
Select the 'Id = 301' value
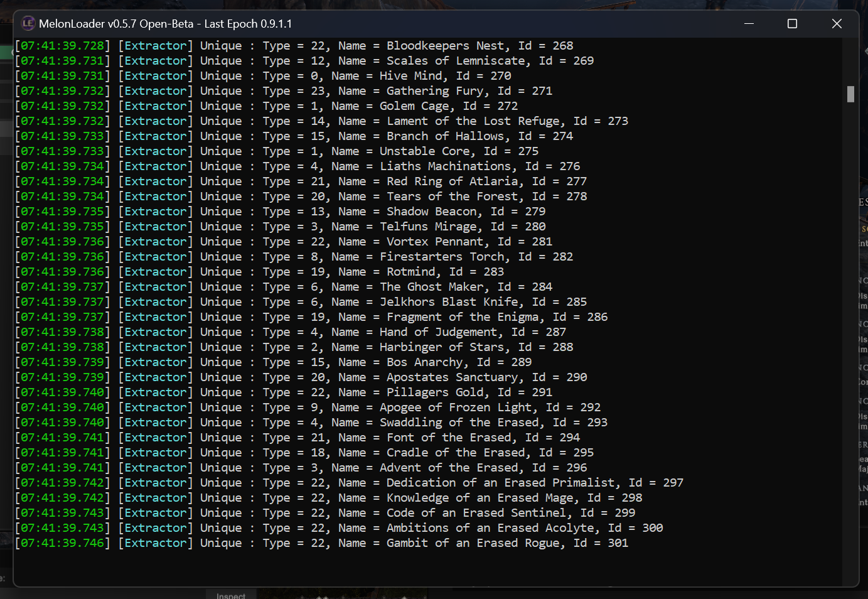coord(601,543)
